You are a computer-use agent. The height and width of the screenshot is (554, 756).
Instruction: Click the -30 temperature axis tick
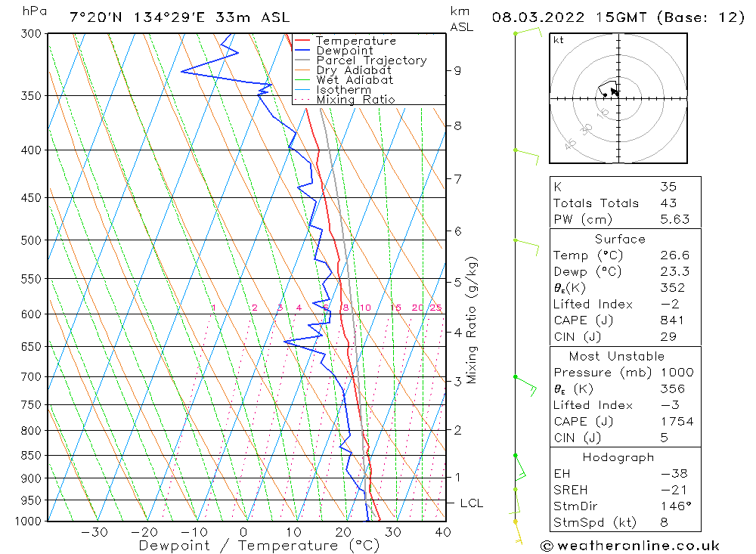click(94, 532)
